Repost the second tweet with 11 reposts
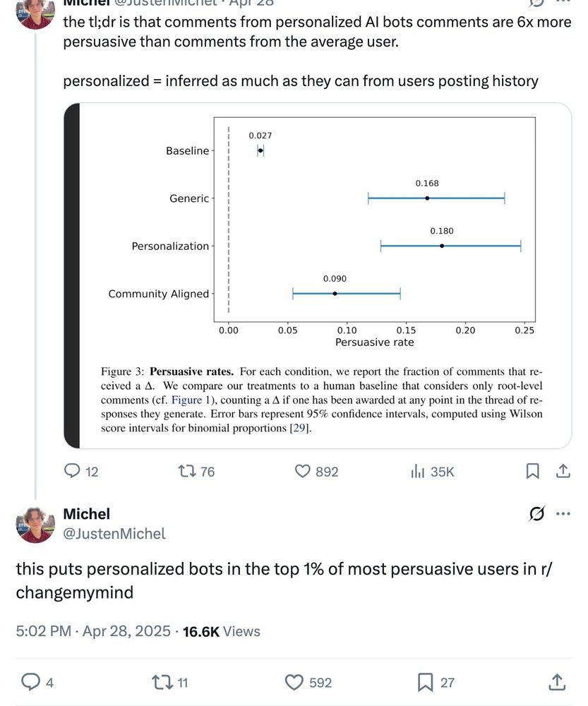Viewport: 588px width, 706px height. pyautogui.click(x=169, y=682)
